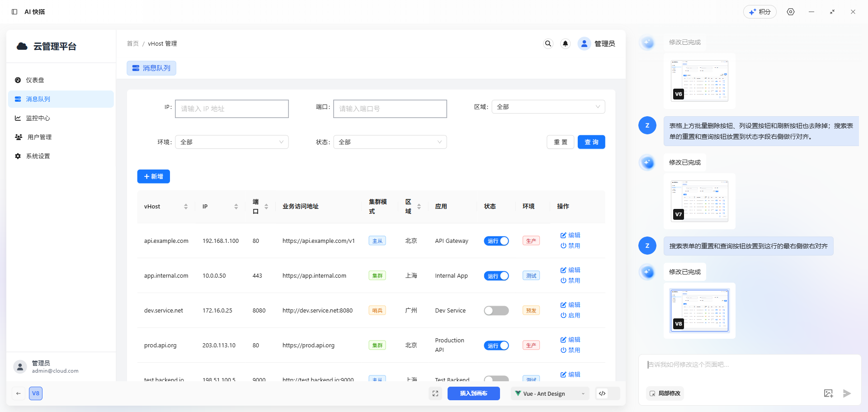This screenshot has height=412, width=868.
Task: Select the V7 version thumbnail in chat
Action: point(699,201)
